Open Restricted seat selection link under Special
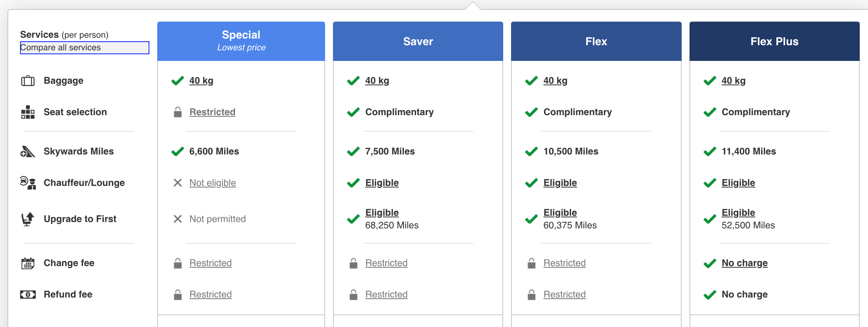Image resolution: width=868 pixels, height=327 pixels. (212, 112)
